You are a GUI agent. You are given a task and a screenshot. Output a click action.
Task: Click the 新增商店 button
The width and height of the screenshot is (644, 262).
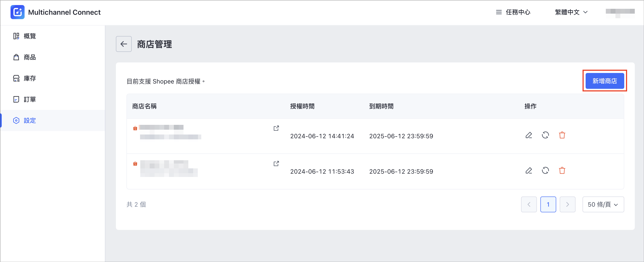point(604,81)
